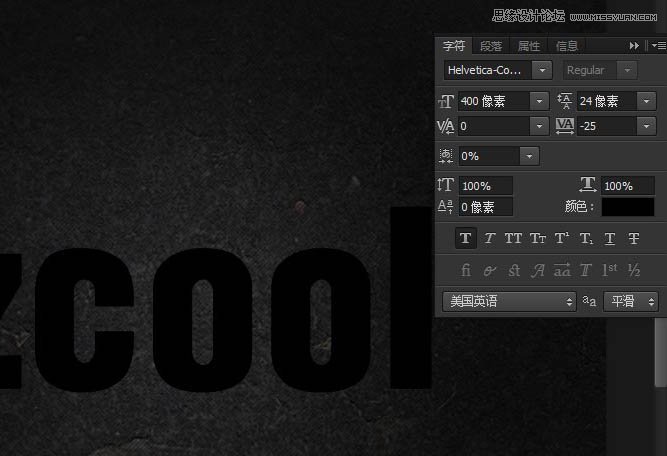Toggle Superscript style
This screenshot has height=456, width=667.
562,238
